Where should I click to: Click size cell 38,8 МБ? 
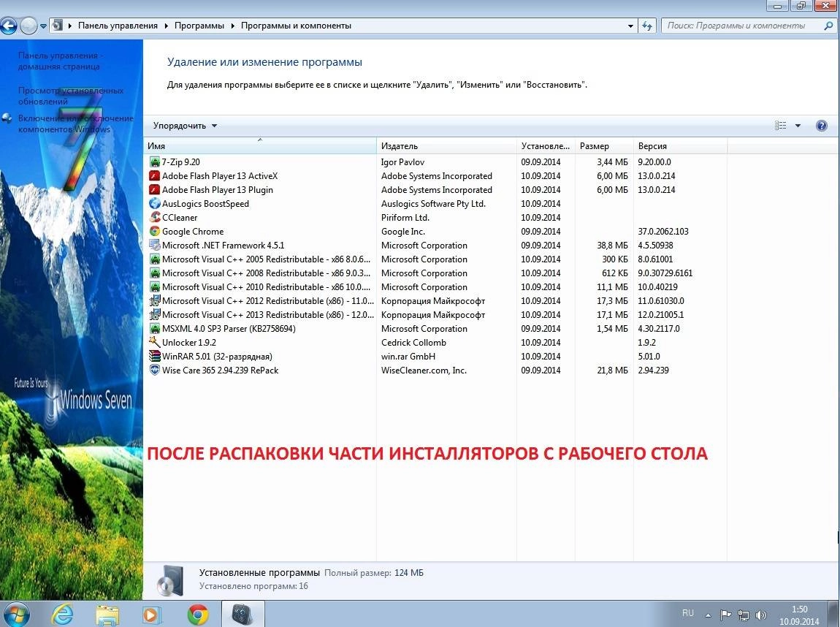click(x=612, y=246)
